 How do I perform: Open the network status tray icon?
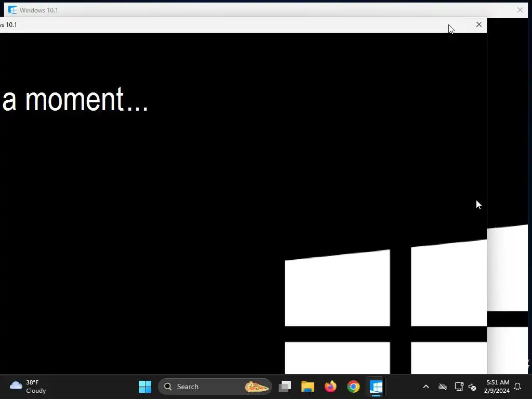(x=459, y=387)
